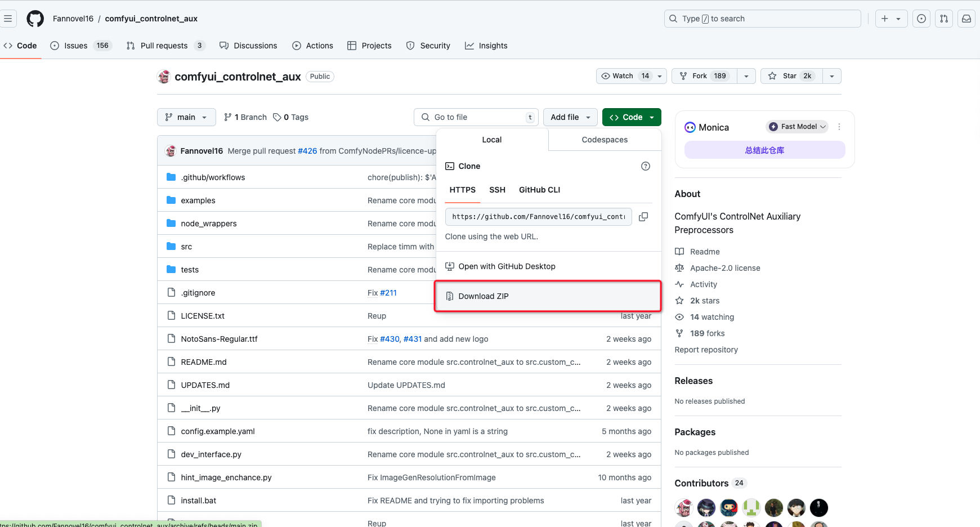980x527 pixels.
Task: Focus the 'Type / to search' field
Action: (763, 19)
